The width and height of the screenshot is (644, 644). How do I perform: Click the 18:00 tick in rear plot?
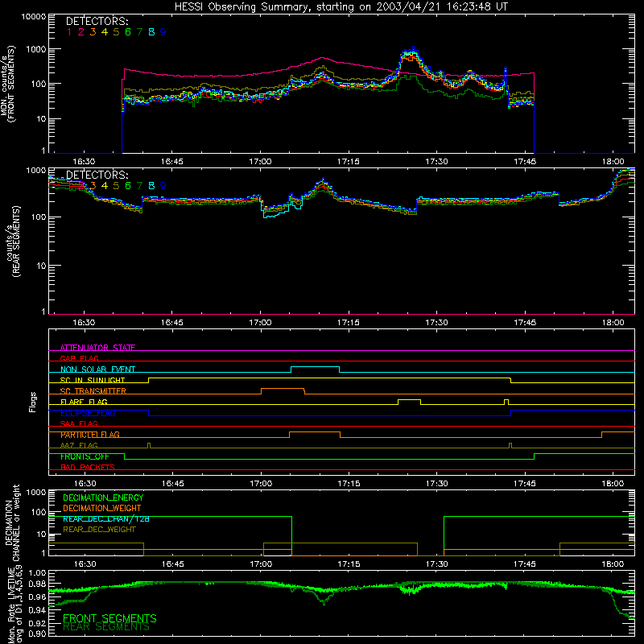click(x=613, y=323)
